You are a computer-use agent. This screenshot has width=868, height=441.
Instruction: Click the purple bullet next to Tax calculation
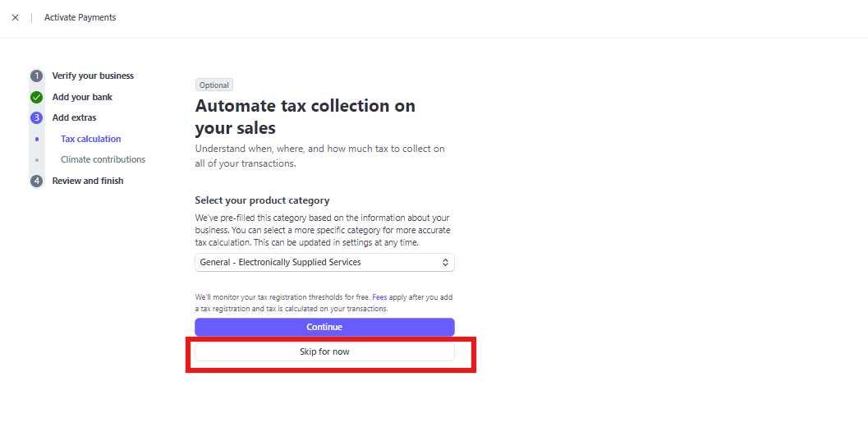(x=36, y=139)
